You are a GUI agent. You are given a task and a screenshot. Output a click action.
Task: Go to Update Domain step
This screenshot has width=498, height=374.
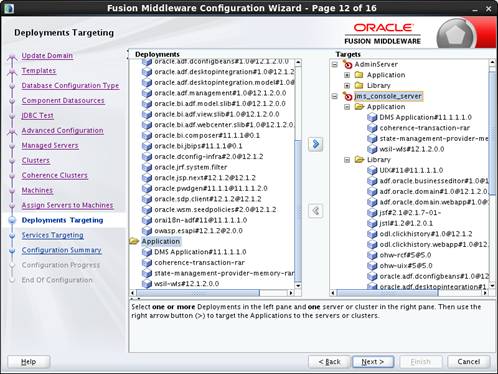click(47, 56)
